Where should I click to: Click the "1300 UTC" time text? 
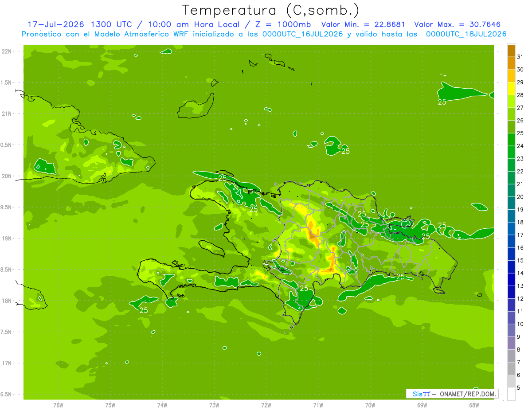click(111, 24)
